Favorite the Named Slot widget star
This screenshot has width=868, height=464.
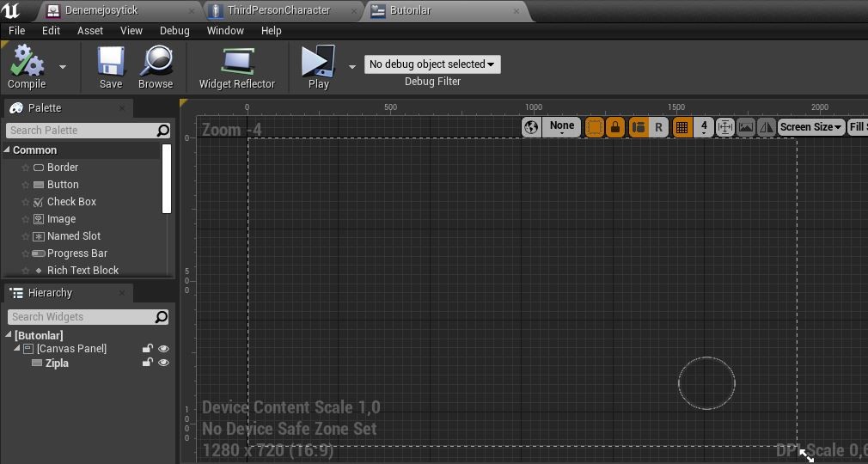(x=25, y=236)
